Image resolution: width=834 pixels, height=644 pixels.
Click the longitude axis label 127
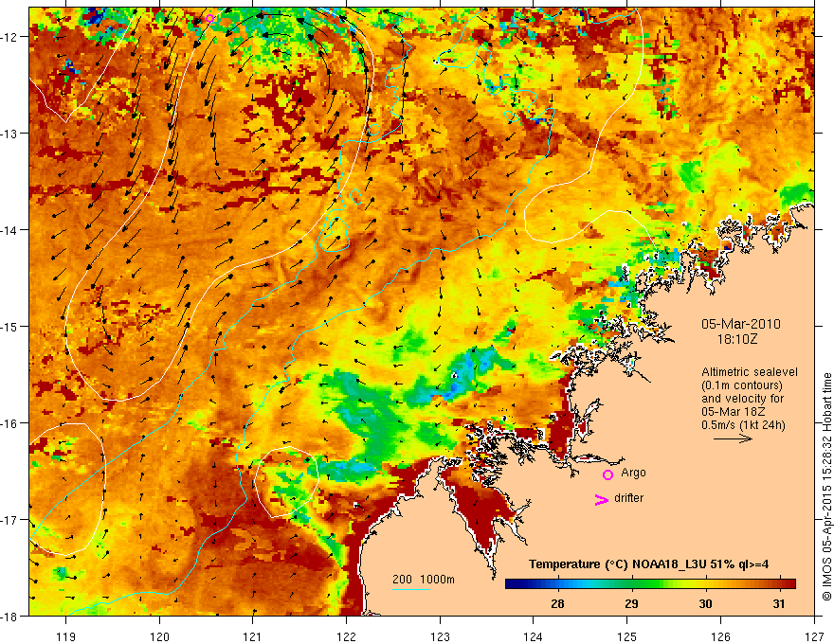tap(814, 636)
